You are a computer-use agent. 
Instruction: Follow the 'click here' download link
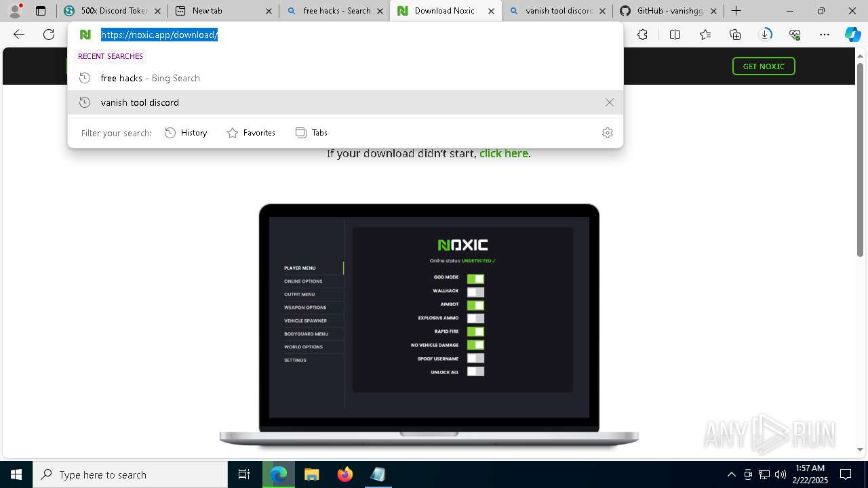pyautogui.click(x=503, y=153)
